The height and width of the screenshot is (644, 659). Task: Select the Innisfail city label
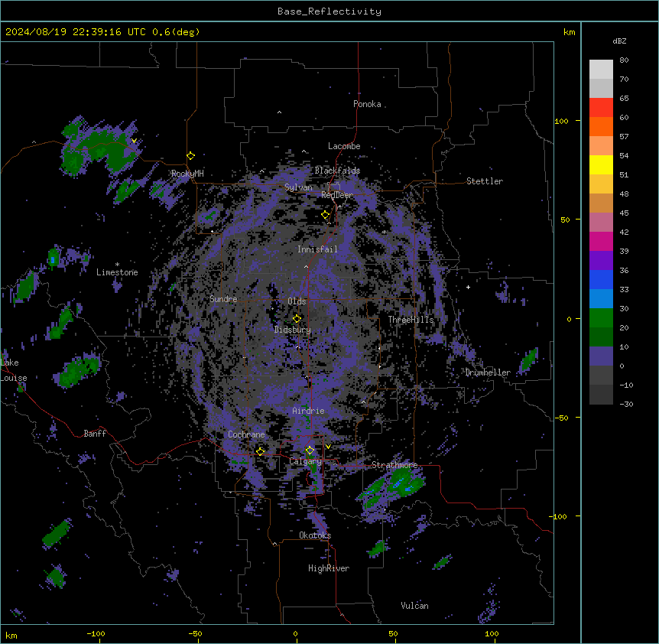317,249
